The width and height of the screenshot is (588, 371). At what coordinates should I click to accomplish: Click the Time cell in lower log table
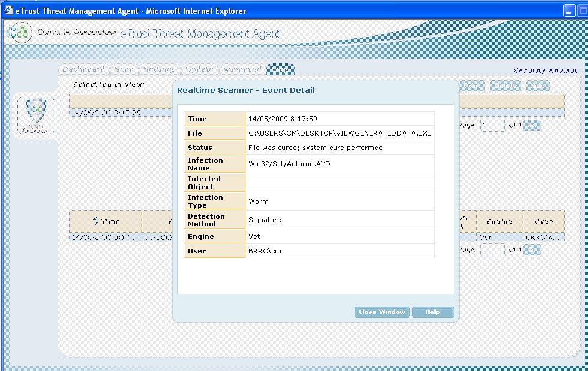[x=106, y=237]
